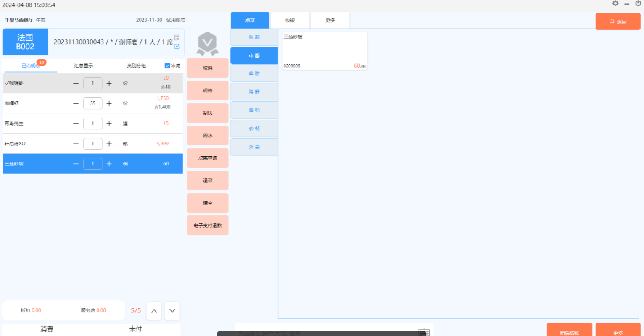Click the bill detail icon above edit
Screen dimensions: 644x336
(x=177, y=38)
